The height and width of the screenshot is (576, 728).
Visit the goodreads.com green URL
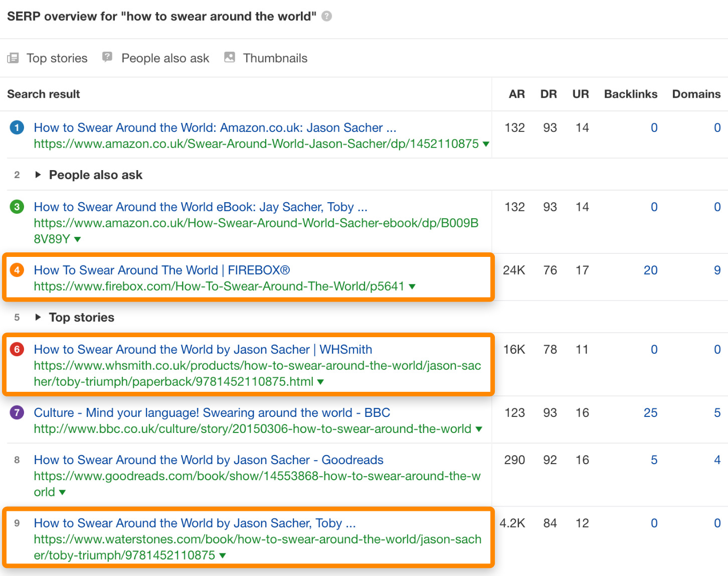click(257, 484)
